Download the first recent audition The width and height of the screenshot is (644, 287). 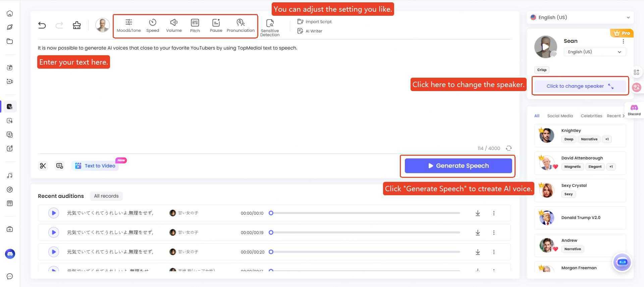[x=478, y=213]
